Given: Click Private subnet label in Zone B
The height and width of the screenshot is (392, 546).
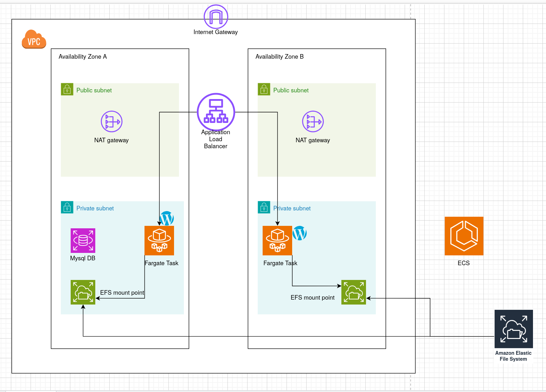Looking at the screenshot, I should pyautogui.click(x=292, y=208).
